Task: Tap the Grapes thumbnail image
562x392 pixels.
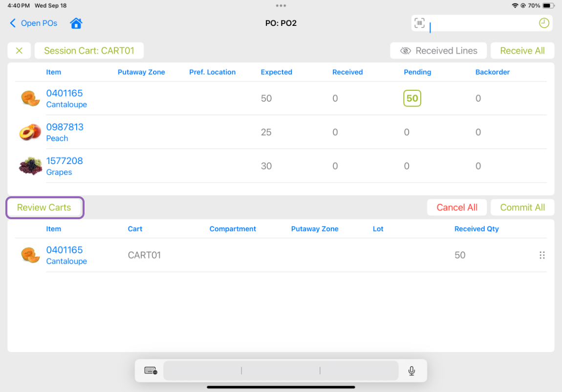Action: 30,166
